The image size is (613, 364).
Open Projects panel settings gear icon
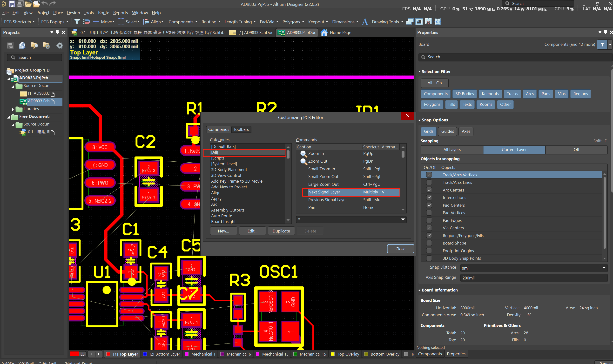click(60, 45)
